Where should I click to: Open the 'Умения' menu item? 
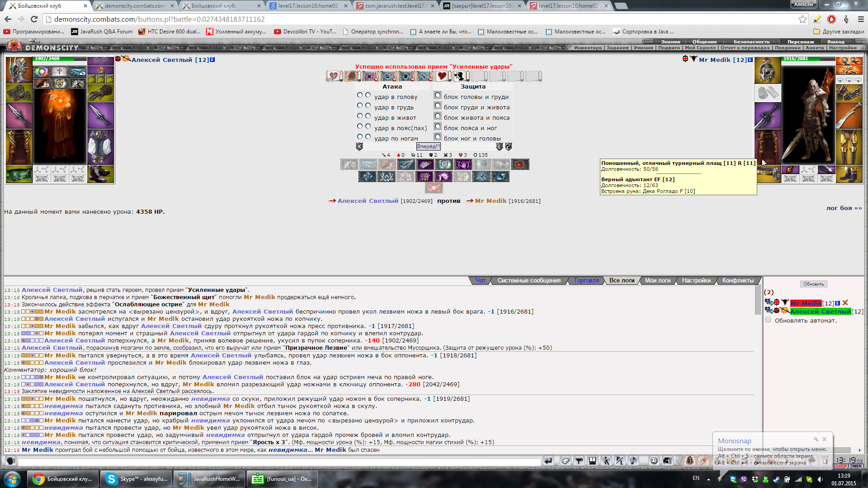643,47
